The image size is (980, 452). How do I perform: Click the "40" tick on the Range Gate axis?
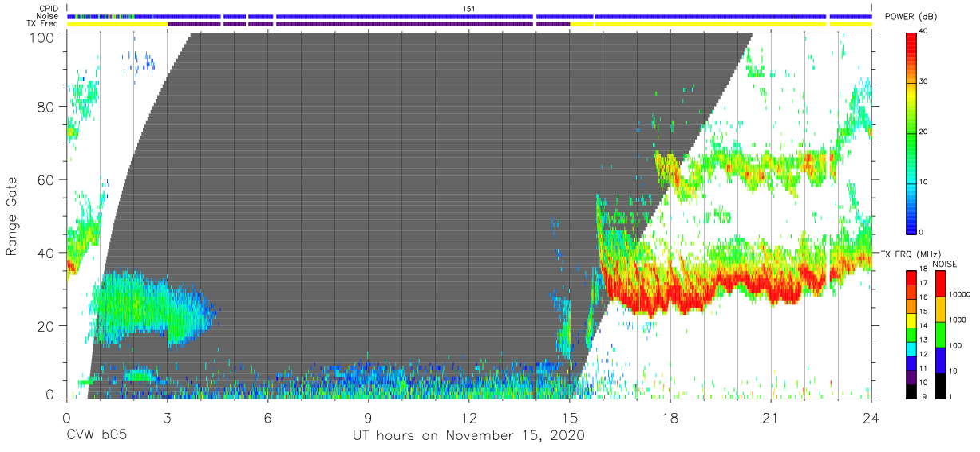point(46,253)
